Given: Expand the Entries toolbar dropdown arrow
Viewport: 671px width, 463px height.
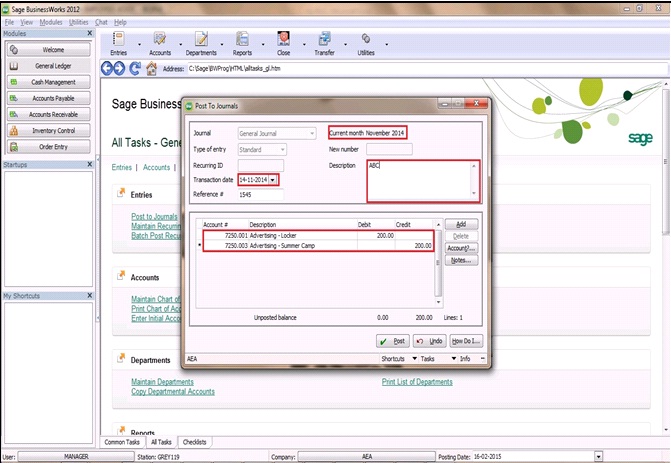Looking at the screenshot, I should (140, 44).
